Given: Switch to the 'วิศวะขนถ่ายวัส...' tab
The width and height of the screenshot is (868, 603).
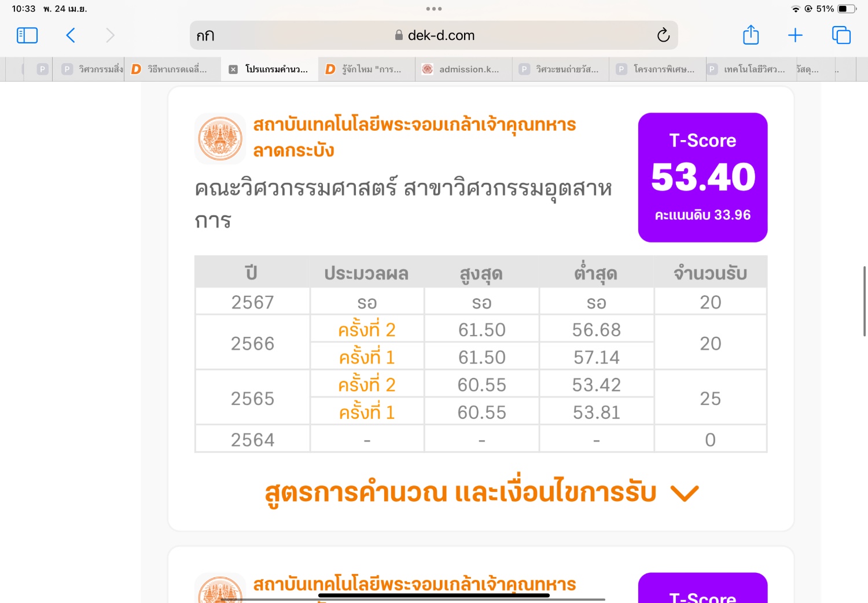Looking at the screenshot, I should click(x=561, y=69).
